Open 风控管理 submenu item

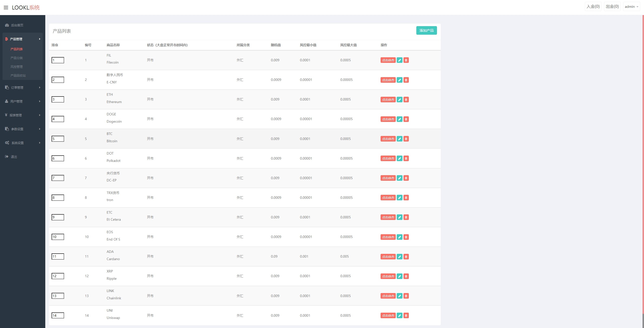[17, 67]
